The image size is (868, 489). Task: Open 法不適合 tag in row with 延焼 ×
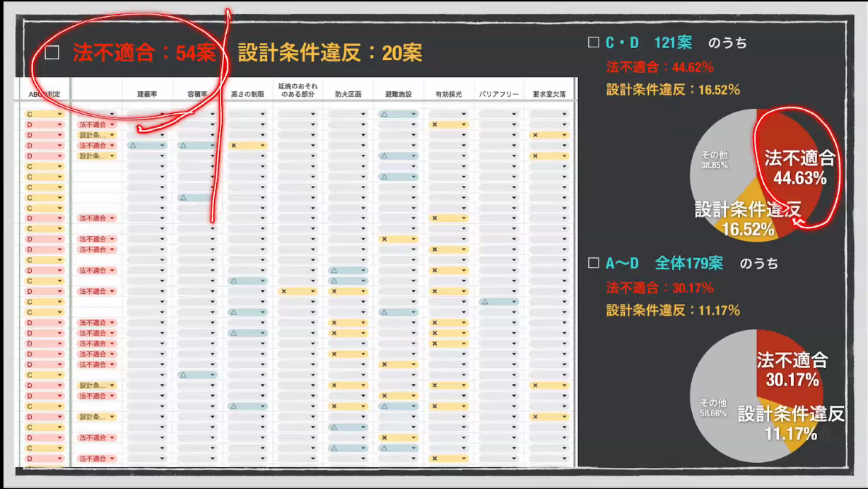(x=97, y=291)
